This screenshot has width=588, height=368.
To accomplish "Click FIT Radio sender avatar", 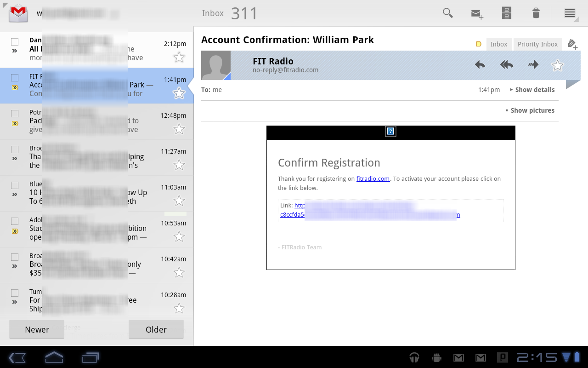I will [216, 65].
